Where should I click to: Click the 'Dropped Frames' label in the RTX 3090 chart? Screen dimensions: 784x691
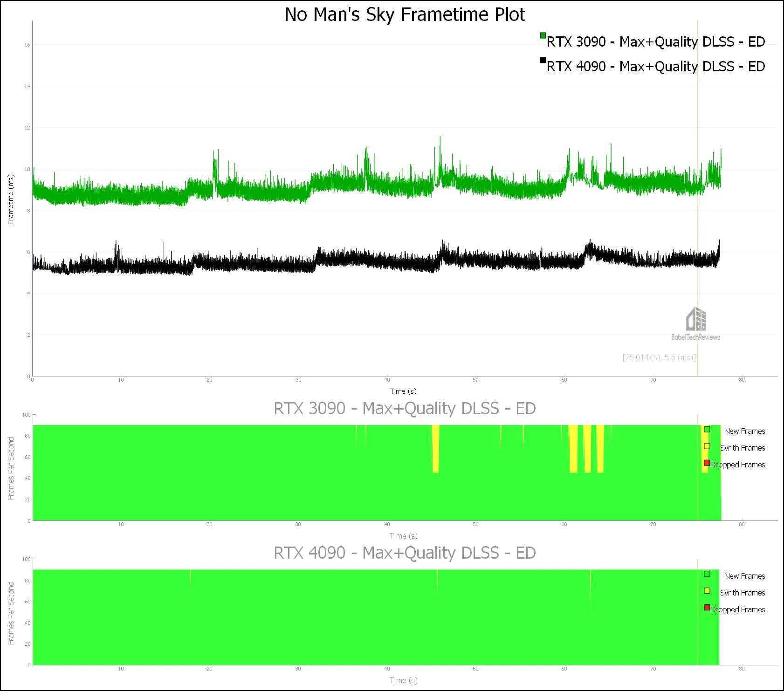tap(738, 465)
